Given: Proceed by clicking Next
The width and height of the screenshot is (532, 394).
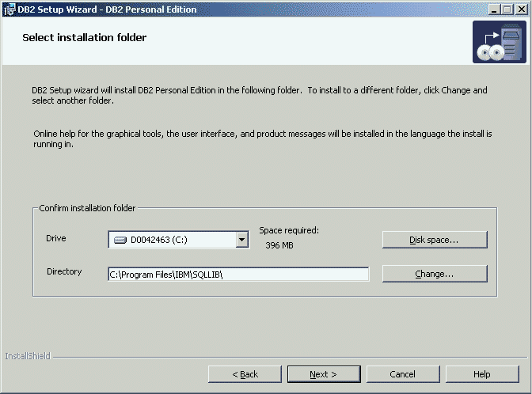Looking at the screenshot, I should [323, 374].
